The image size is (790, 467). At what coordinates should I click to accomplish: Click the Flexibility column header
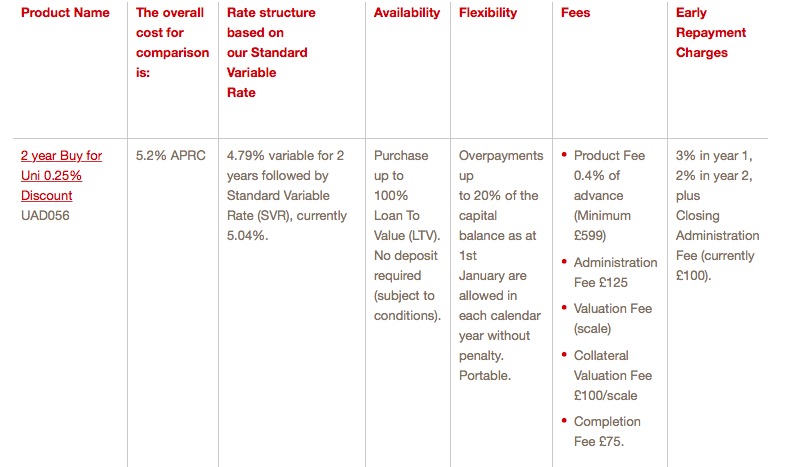(x=488, y=13)
